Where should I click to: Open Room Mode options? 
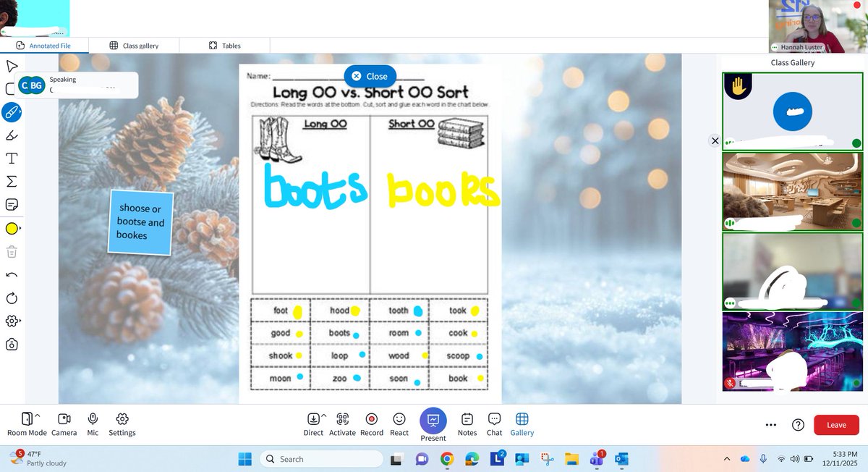(27, 424)
